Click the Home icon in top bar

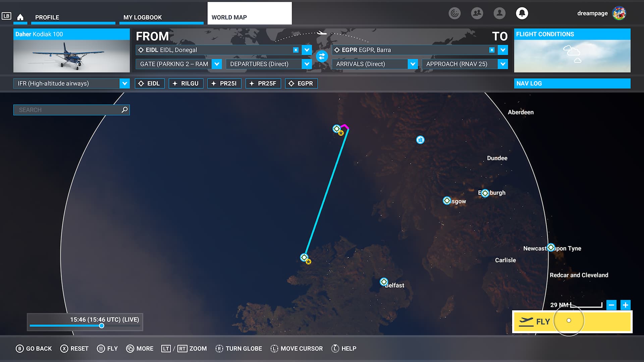point(20,17)
